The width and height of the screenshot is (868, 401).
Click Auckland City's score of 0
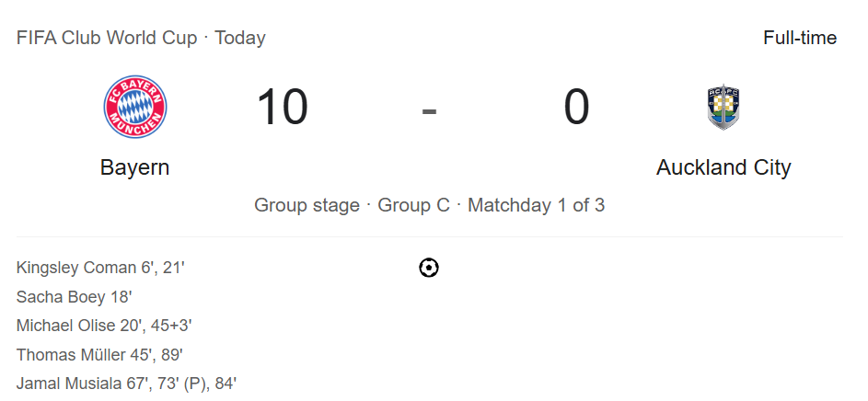pos(576,108)
